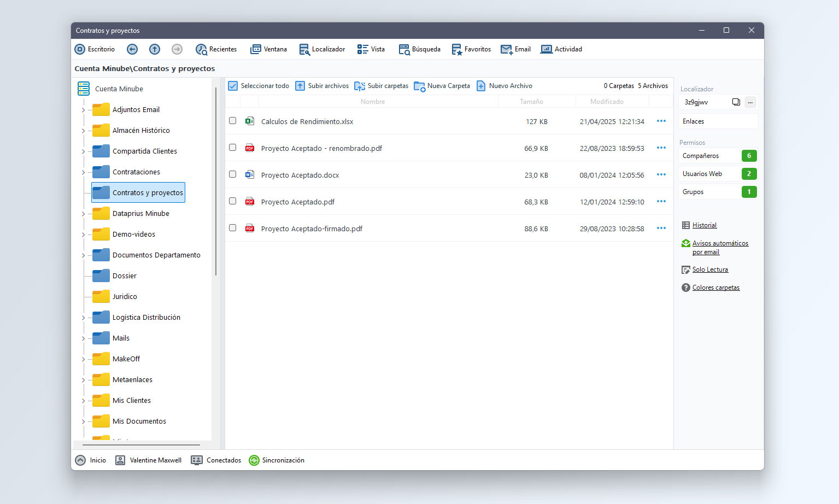Open the Localizador toolbar tool

point(322,49)
